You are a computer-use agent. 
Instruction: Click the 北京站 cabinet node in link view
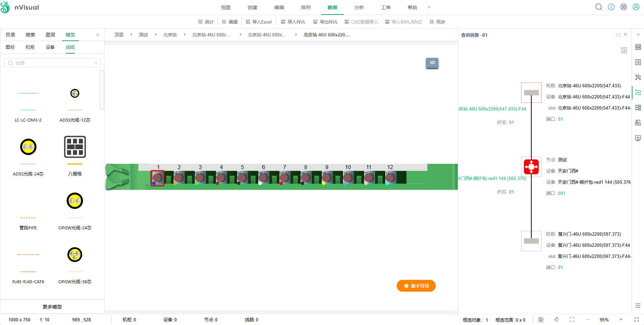531,93
